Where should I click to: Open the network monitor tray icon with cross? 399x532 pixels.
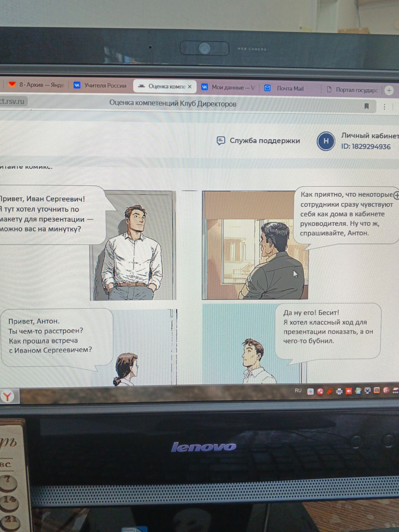[367, 391]
